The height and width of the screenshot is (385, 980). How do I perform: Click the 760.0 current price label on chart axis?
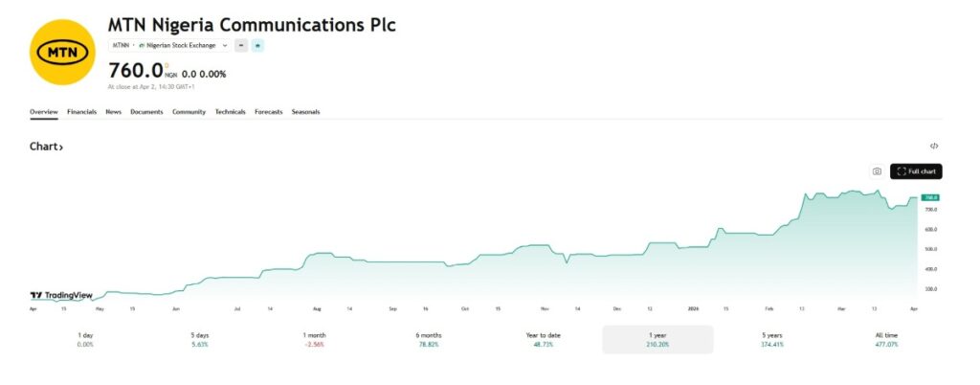pos(930,197)
